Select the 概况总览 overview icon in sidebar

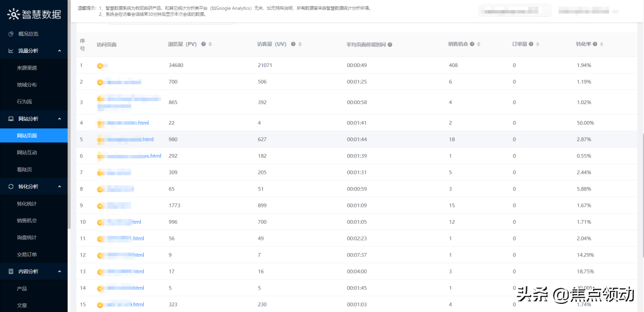[x=11, y=34]
